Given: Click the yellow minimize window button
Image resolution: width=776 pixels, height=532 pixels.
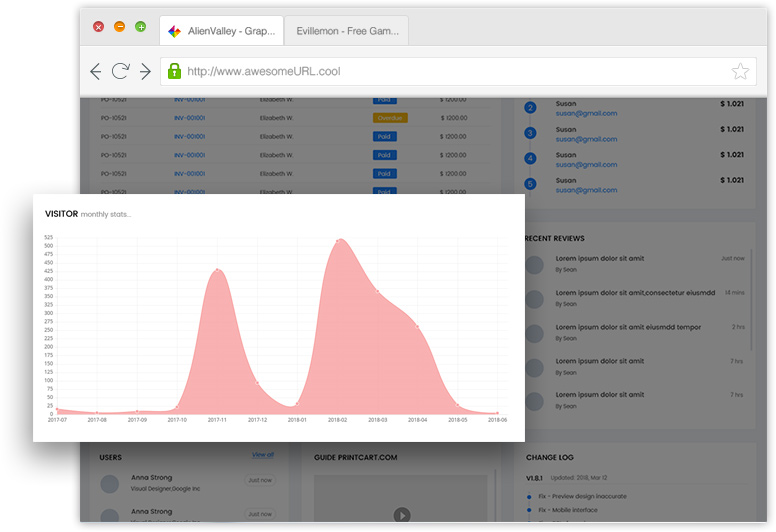Looking at the screenshot, I should [120, 27].
